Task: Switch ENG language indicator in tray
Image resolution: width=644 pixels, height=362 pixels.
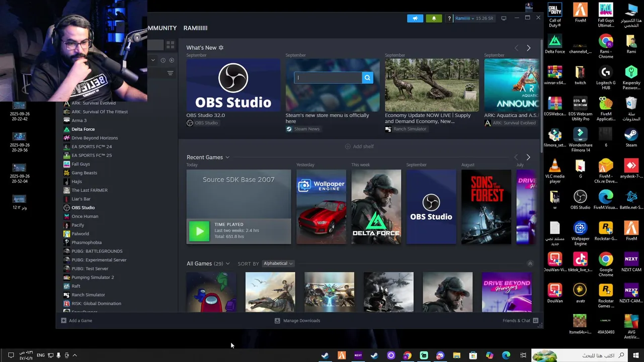Action: 40,355
